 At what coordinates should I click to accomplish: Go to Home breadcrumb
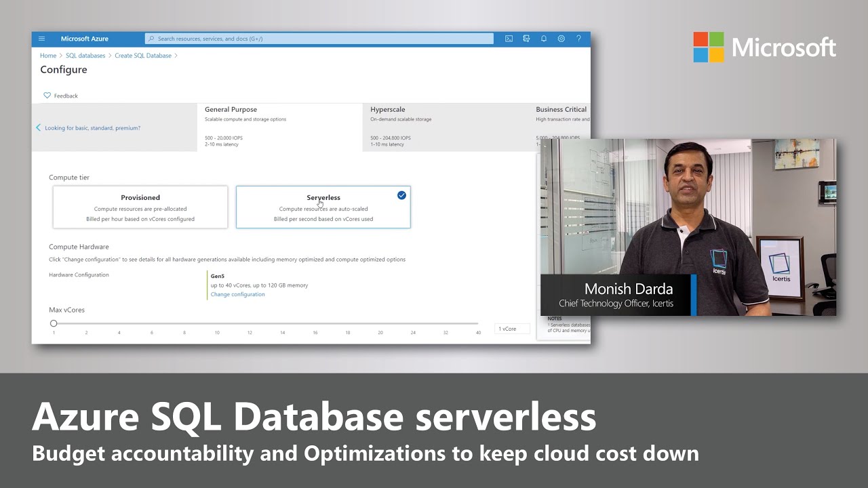click(47, 56)
